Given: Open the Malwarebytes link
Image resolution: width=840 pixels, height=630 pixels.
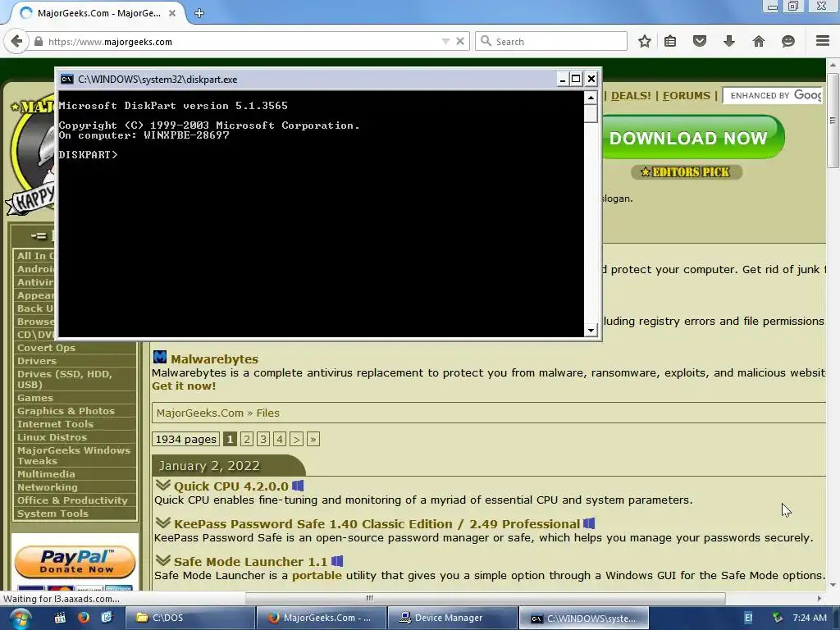Looking at the screenshot, I should (214, 359).
